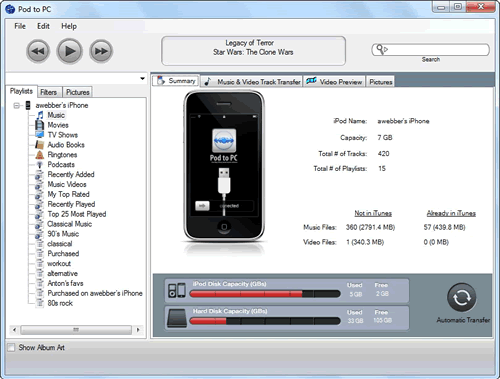This screenshot has height=379, width=500.
Task: Click the Hard Disk Capacity bar
Action: (265, 321)
